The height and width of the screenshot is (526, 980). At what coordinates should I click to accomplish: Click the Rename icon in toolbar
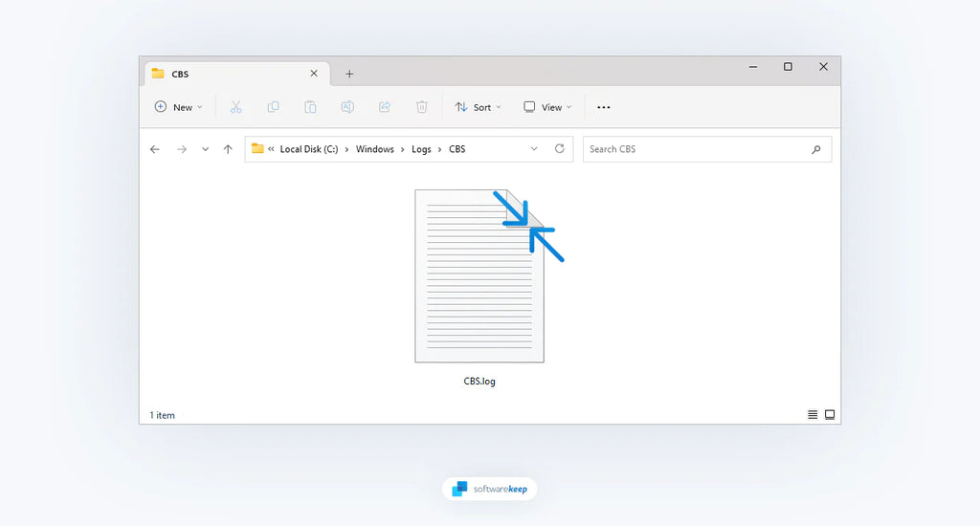coord(347,107)
